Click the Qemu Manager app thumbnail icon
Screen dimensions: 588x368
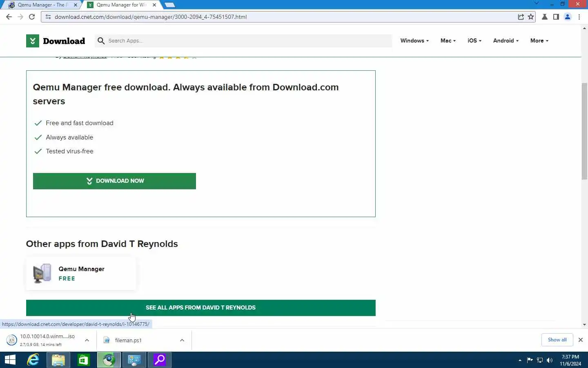[x=42, y=273]
